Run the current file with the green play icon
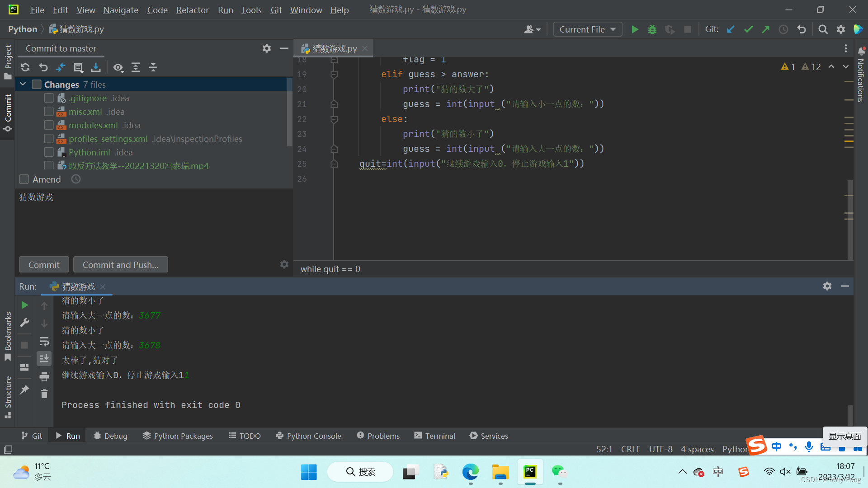Image resolution: width=868 pixels, height=488 pixels. click(635, 29)
